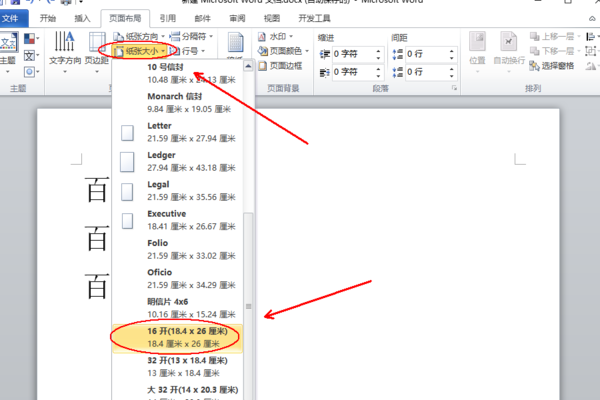This screenshot has height=400, width=600.
Task: Open paragraph dialog launcher in 段落 group
Action: pyautogui.click(x=454, y=88)
